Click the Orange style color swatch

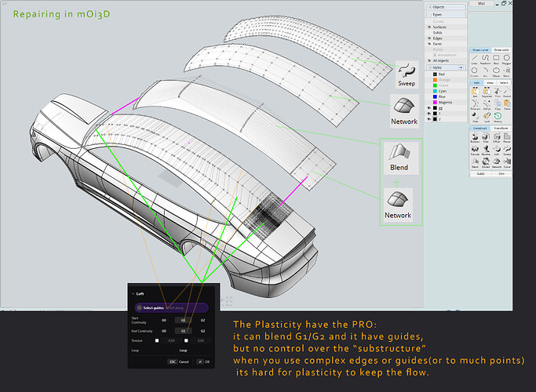tap(435, 80)
